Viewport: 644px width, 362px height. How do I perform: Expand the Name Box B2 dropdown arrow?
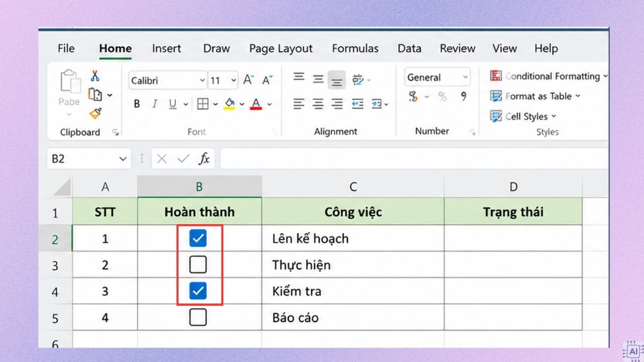coord(123,159)
